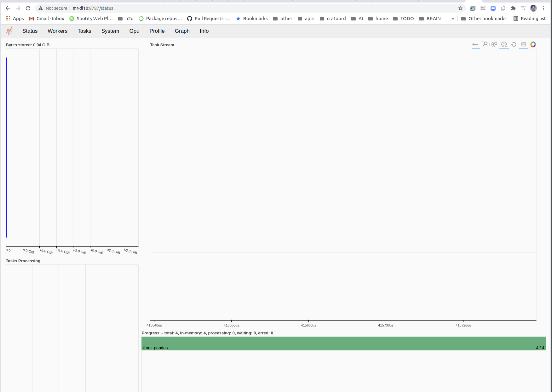Click the zoom-in tool icon
Screen dimensions: 552x392
click(504, 44)
